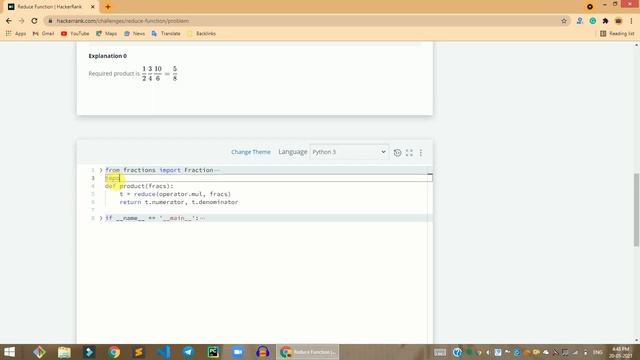Open the editor's more options menu

[x=421, y=153]
